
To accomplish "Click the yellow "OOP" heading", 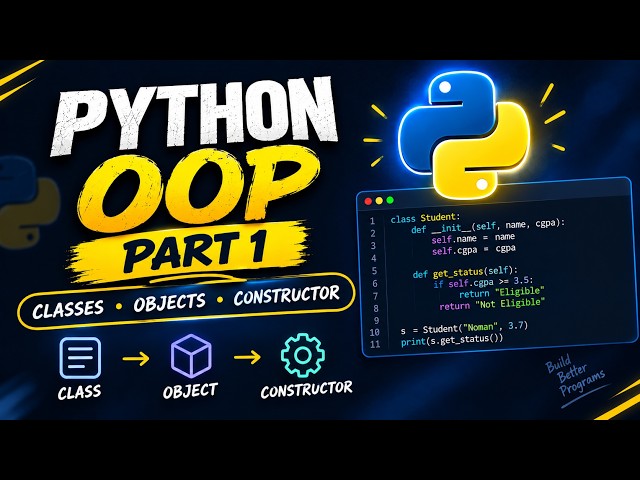I will coord(200,190).
